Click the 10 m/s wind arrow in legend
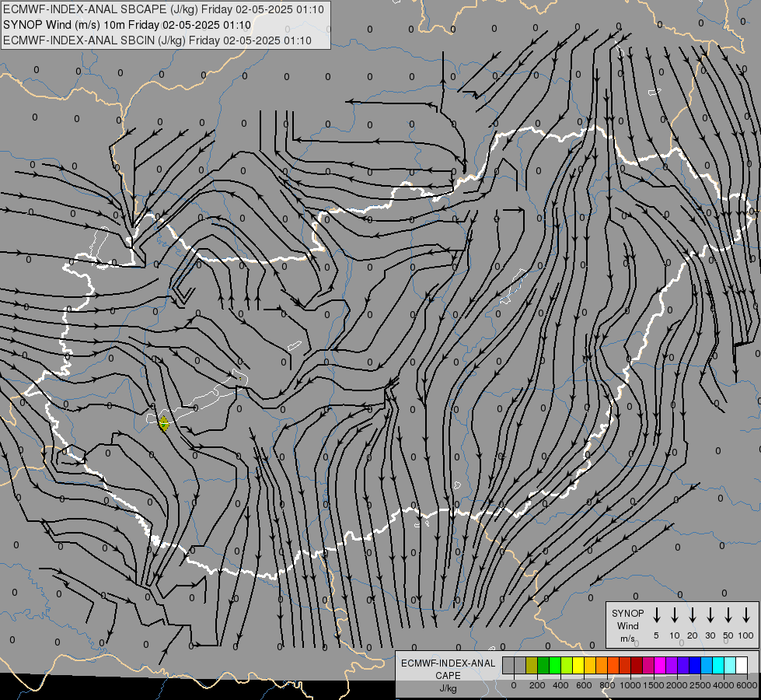Image resolution: width=761 pixels, height=700 pixels. click(674, 614)
